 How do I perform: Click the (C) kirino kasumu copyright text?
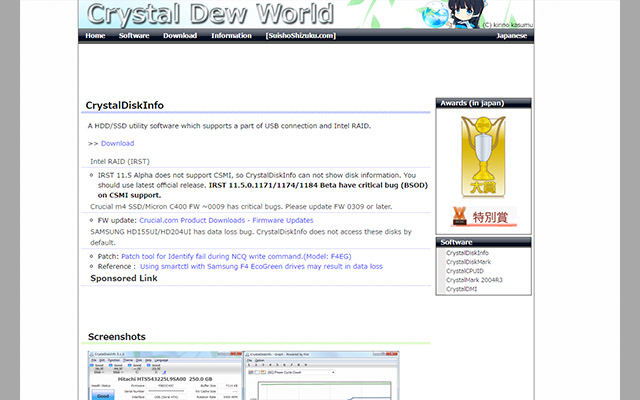click(507, 25)
